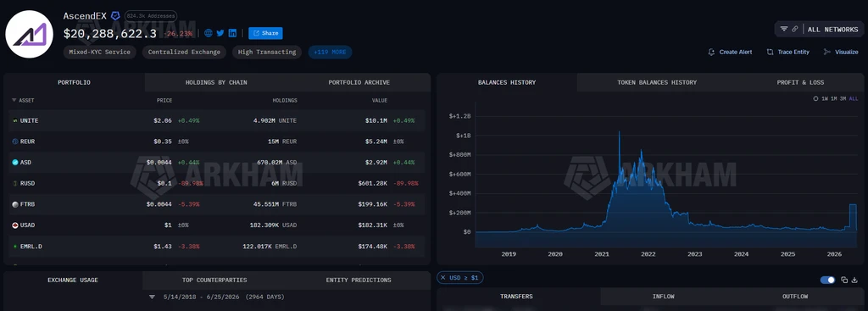The image size is (868, 311).
Task: Toggle the blue switch above transfers table
Action: click(827, 280)
